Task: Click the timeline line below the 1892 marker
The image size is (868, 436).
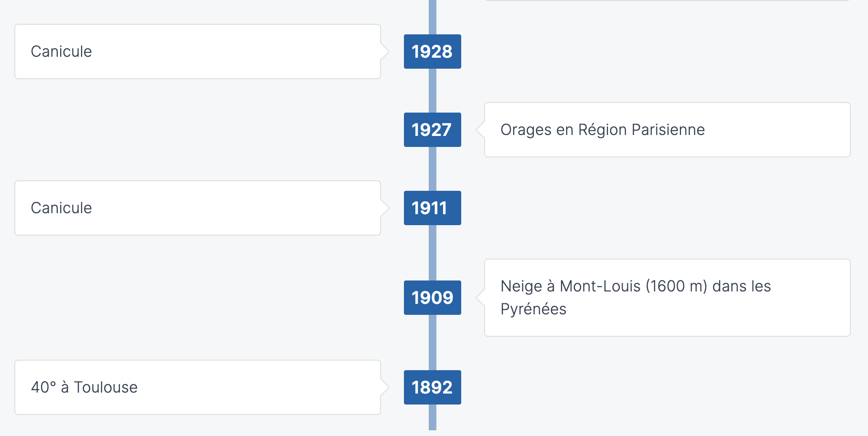Action: pos(433,418)
